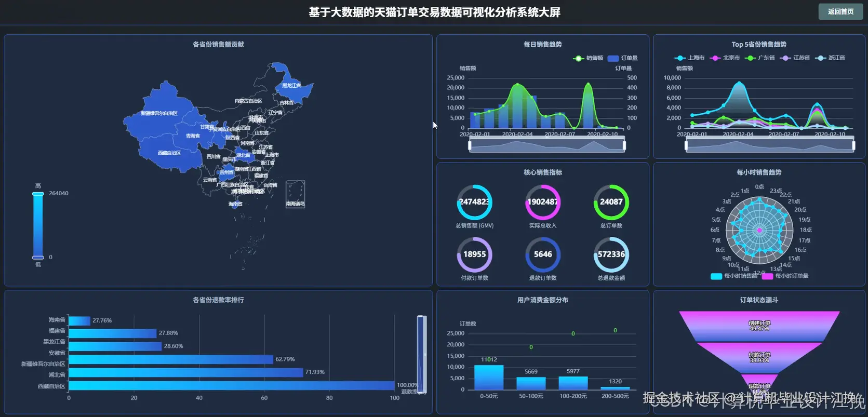Click the 50-100元 bar
868x417 pixels.
click(x=531, y=383)
